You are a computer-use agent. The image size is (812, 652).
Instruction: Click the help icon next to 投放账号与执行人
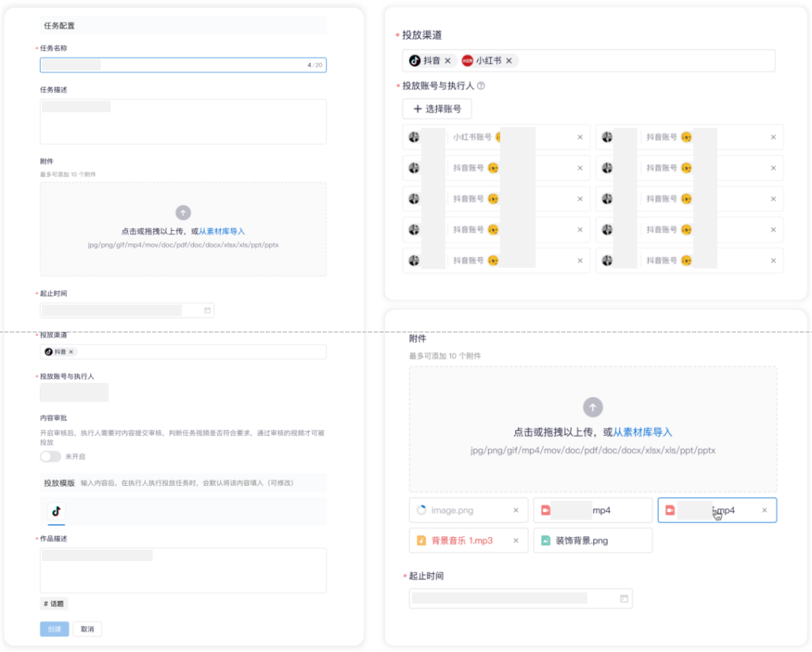481,86
